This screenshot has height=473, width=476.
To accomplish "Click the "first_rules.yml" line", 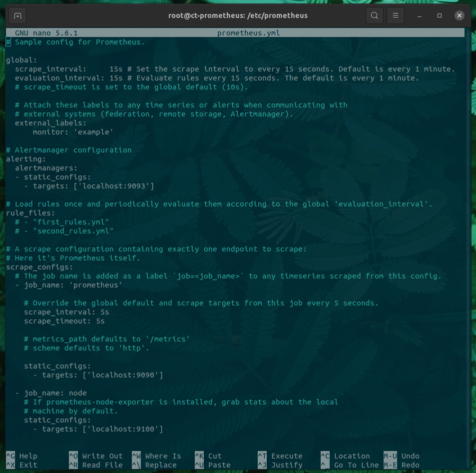I will click(62, 222).
